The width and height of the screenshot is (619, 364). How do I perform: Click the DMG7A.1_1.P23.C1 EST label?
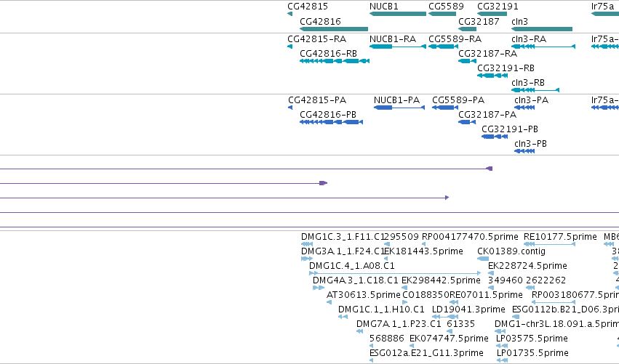[399, 324]
